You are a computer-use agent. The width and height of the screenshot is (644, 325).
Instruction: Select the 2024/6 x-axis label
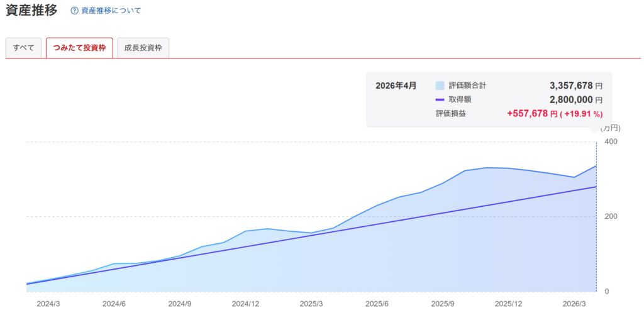coord(114,304)
